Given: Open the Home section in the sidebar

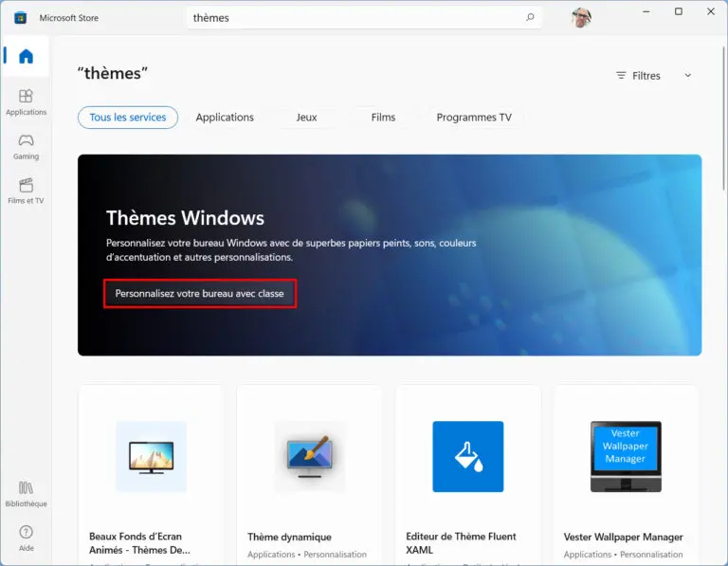Looking at the screenshot, I should [26, 56].
